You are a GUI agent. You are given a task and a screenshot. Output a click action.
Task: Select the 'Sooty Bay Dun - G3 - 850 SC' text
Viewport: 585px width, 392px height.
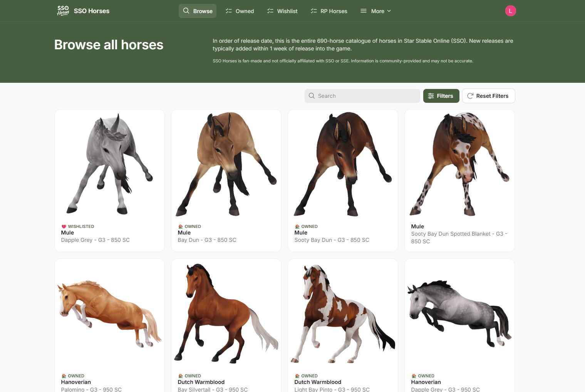click(x=332, y=240)
